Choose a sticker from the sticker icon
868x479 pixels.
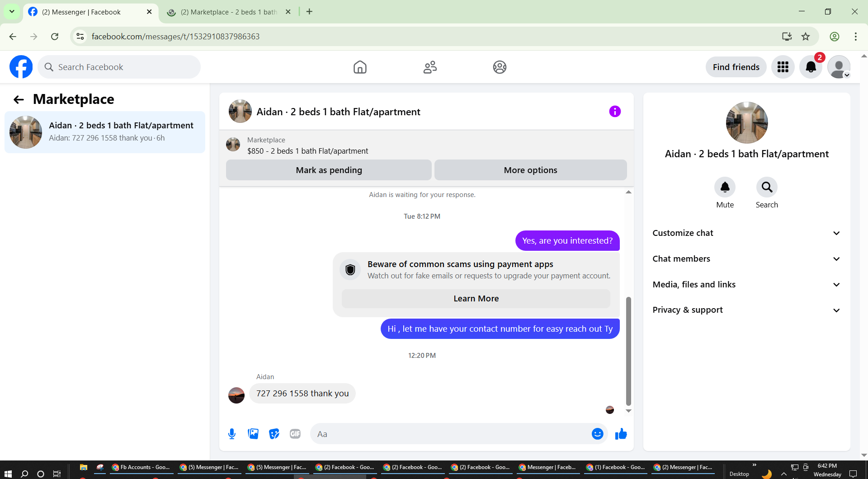pos(274,434)
